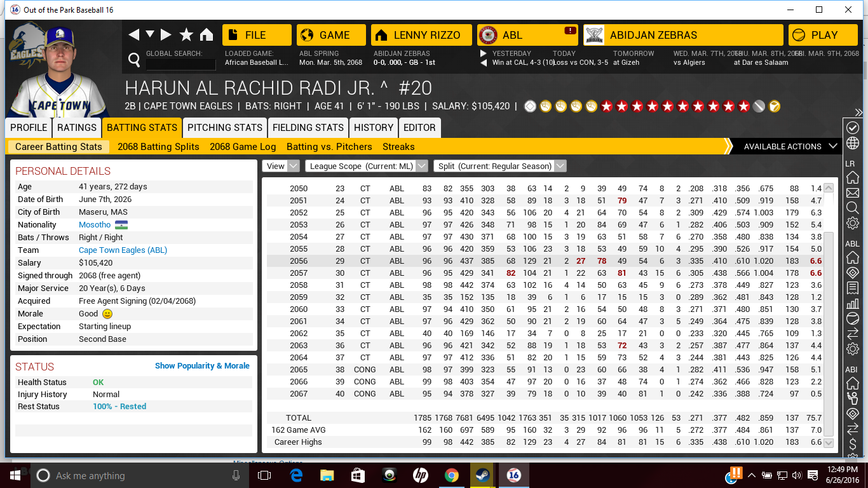Open Steam from the taskbar

[483, 475]
